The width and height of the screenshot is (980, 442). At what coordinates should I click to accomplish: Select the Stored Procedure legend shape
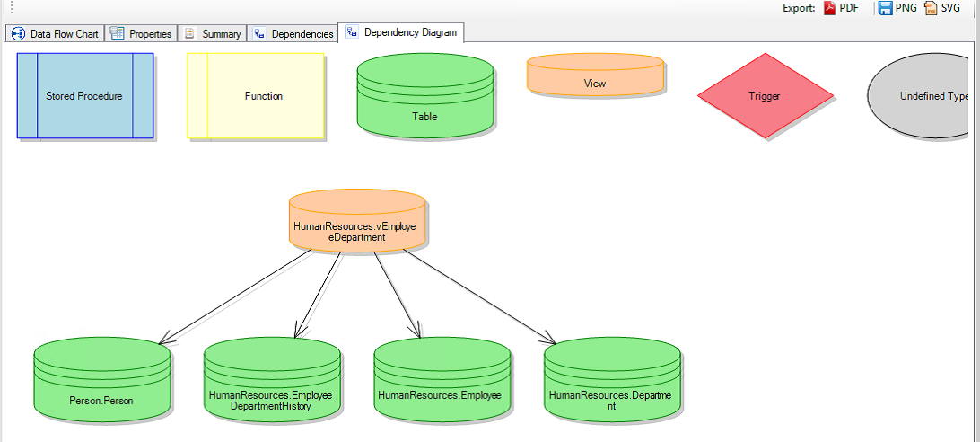click(x=85, y=96)
